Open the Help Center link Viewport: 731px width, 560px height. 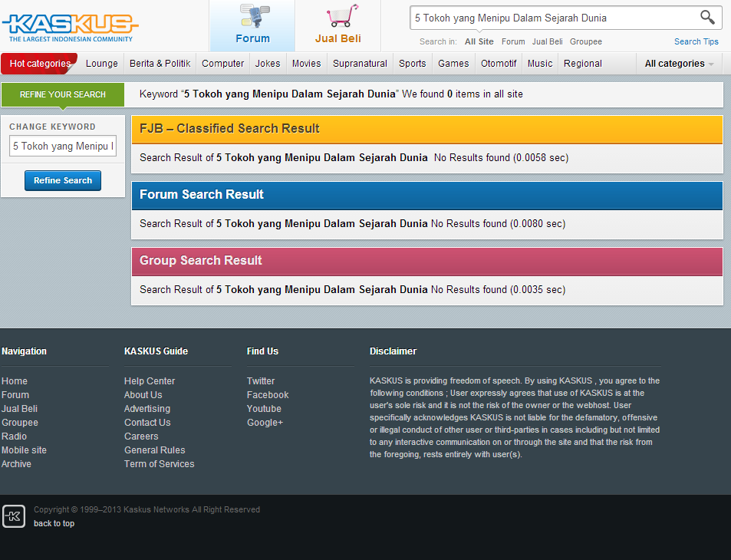coord(150,381)
